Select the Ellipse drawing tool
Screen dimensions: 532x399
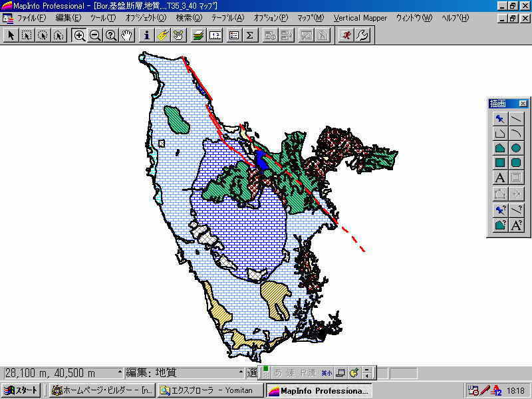(x=516, y=148)
